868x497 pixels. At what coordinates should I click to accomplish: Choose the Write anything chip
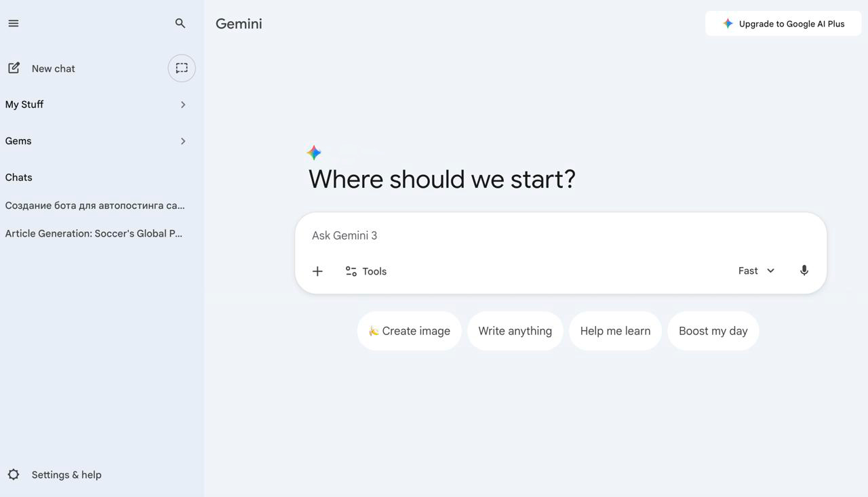[x=515, y=331]
